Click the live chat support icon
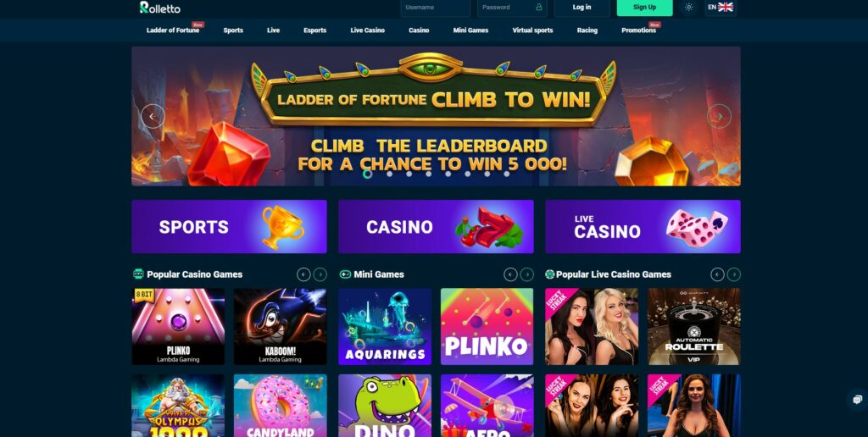Image resolution: width=868 pixels, height=437 pixels. tap(858, 400)
